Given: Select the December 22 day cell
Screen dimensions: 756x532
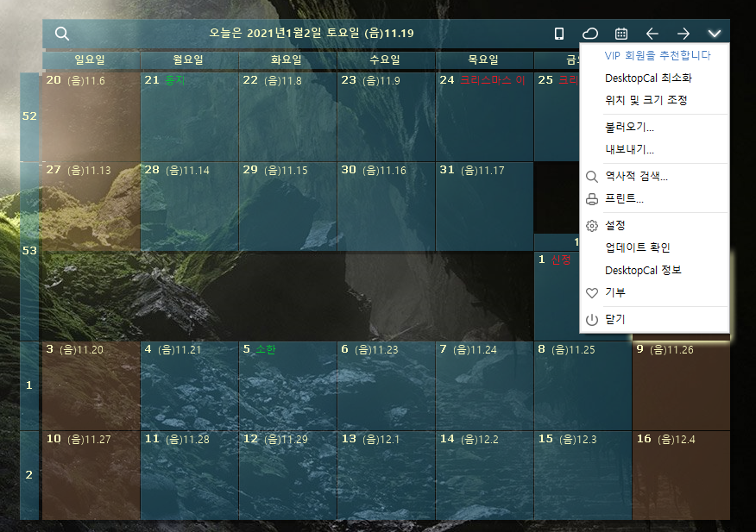Looking at the screenshot, I should 288,116.
